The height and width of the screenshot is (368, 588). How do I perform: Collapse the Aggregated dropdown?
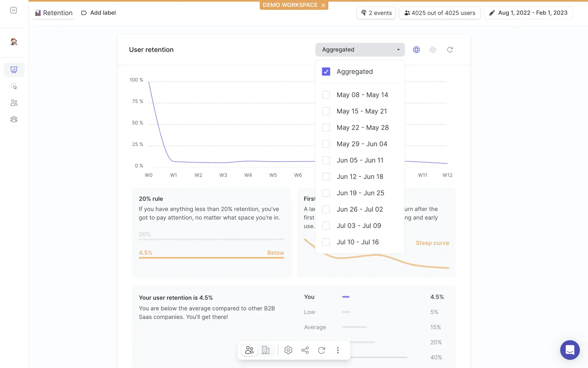360,50
